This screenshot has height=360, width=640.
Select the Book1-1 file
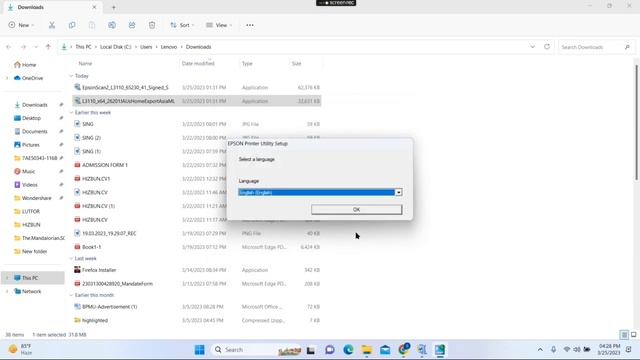click(197, 247)
